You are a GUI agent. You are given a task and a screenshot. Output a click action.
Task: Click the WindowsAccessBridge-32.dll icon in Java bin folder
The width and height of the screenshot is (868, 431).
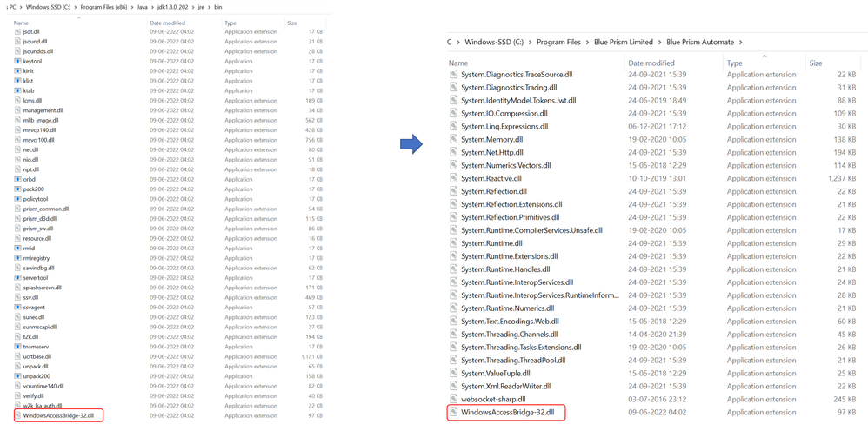(x=17, y=415)
